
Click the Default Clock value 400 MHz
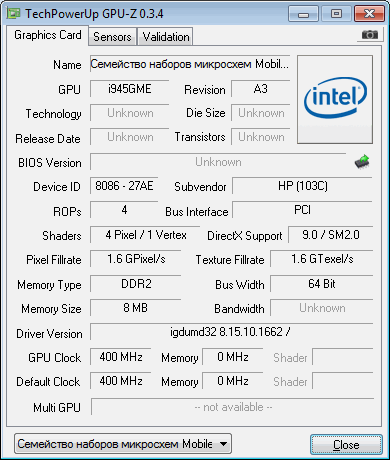pos(121,381)
